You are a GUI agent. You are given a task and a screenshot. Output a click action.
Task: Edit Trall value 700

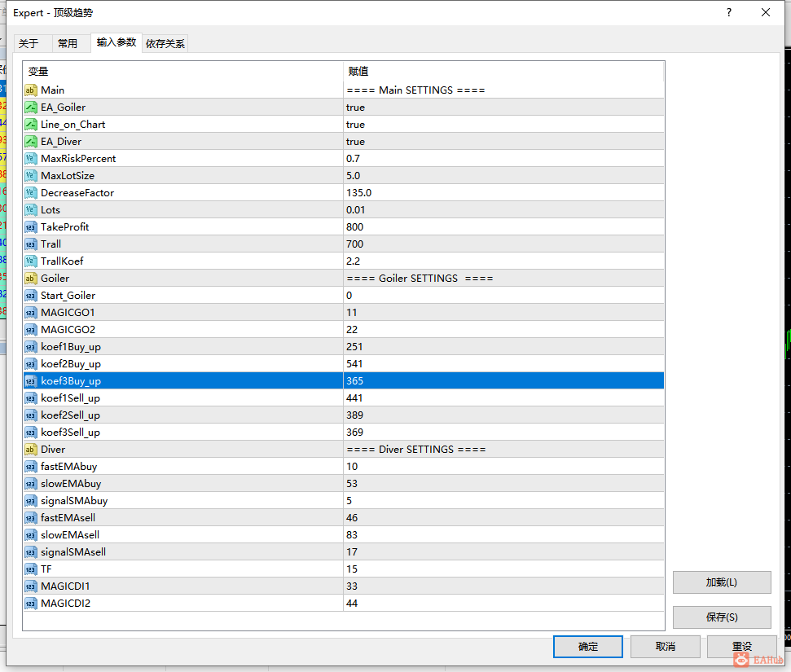click(x=503, y=244)
